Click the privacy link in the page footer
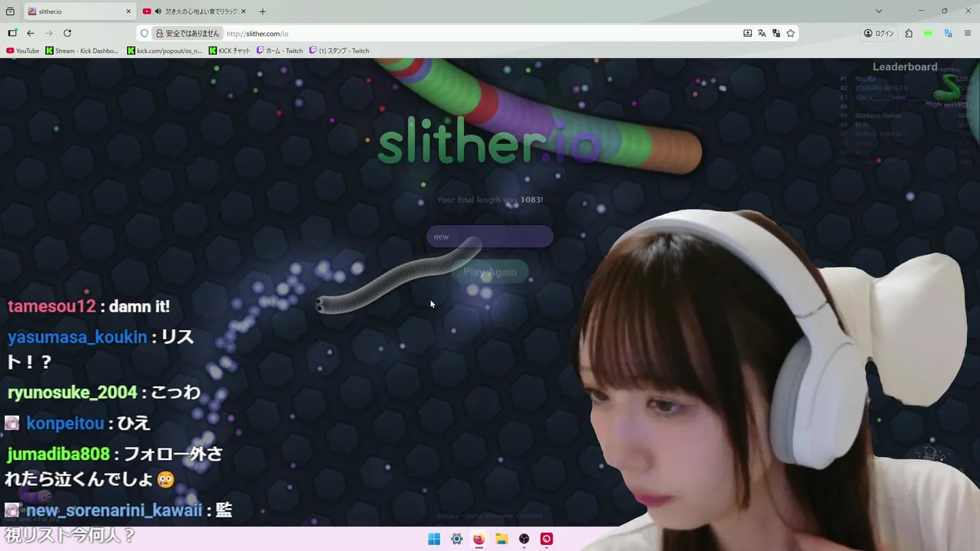The width and height of the screenshot is (980, 551). [447, 516]
